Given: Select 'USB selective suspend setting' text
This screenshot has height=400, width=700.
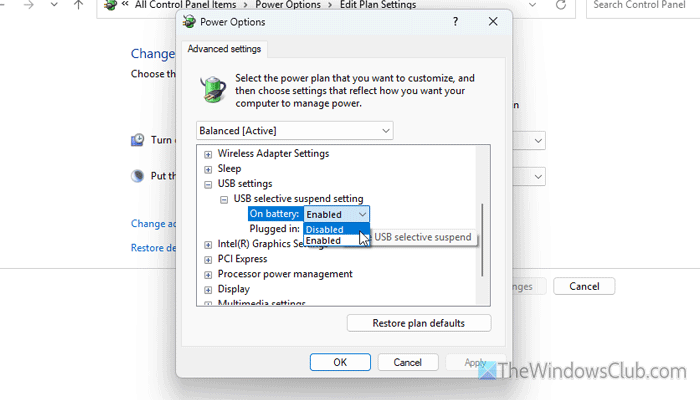Looking at the screenshot, I should (x=298, y=199).
